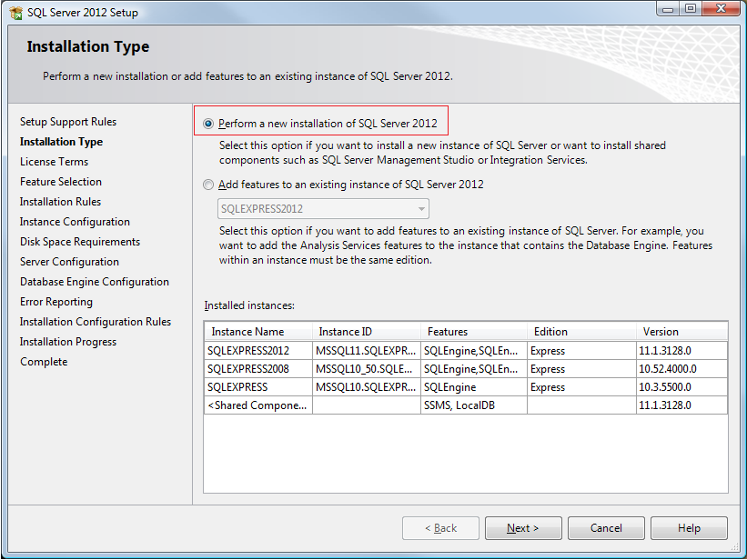Image resolution: width=747 pixels, height=560 pixels.
Task: Close the SQL Server 2012 Setup window
Action: (x=721, y=8)
